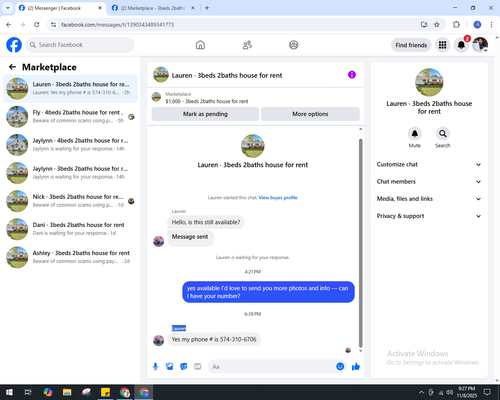Viewport: 500px width, 400px height.
Task: View site information icon in address bar
Action: (53, 25)
